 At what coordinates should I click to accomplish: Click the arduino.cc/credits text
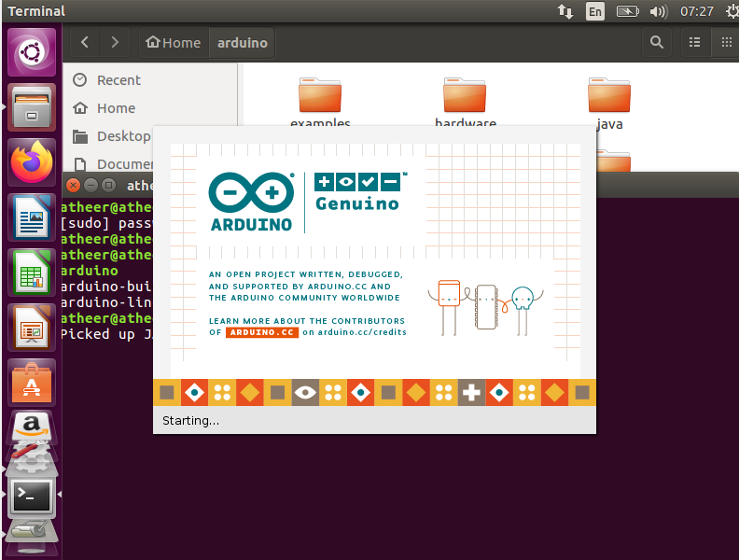click(362, 332)
